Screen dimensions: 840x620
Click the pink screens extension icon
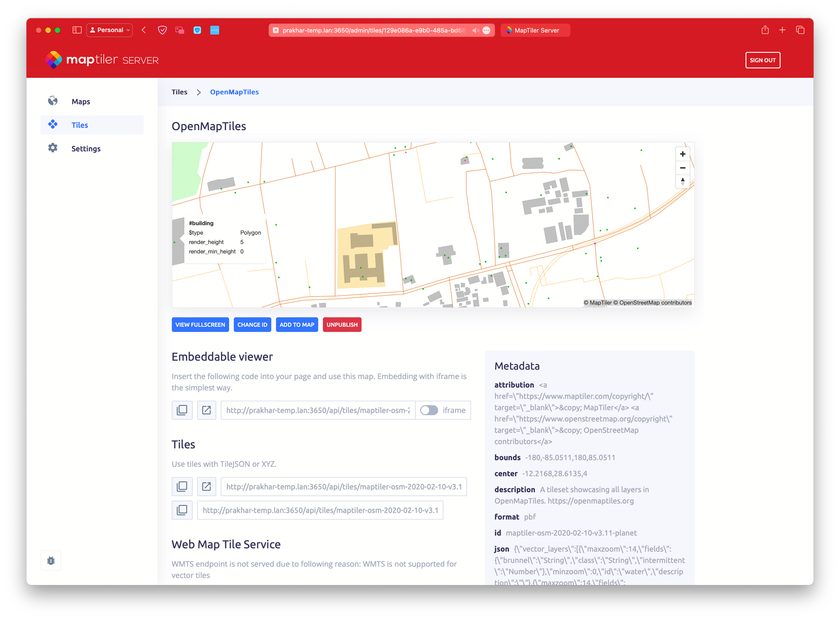pos(180,30)
